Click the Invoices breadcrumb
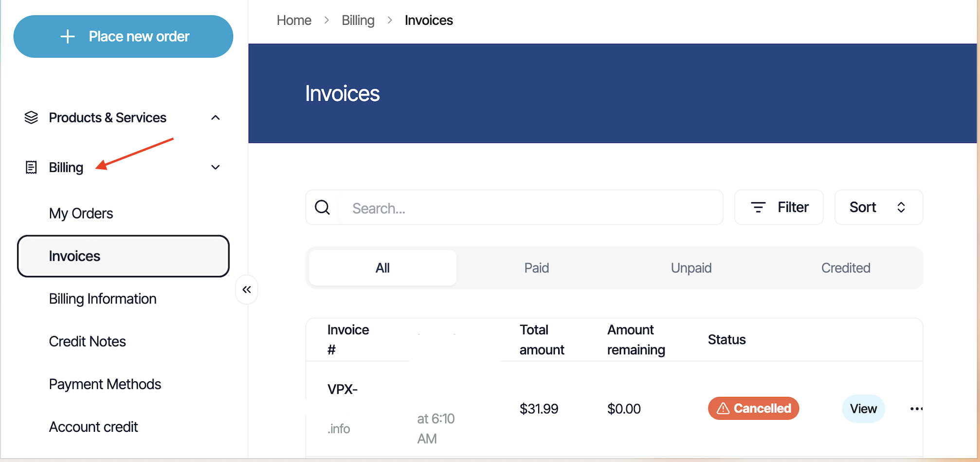Image resolution: width=980 pixels, height=462 pixels. [429, 20]
